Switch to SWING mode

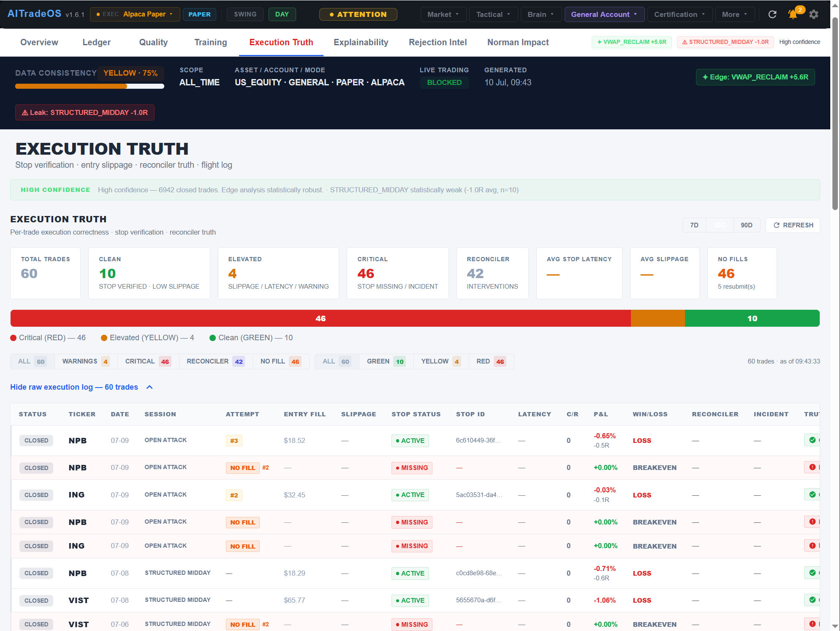tap(245, 14)
